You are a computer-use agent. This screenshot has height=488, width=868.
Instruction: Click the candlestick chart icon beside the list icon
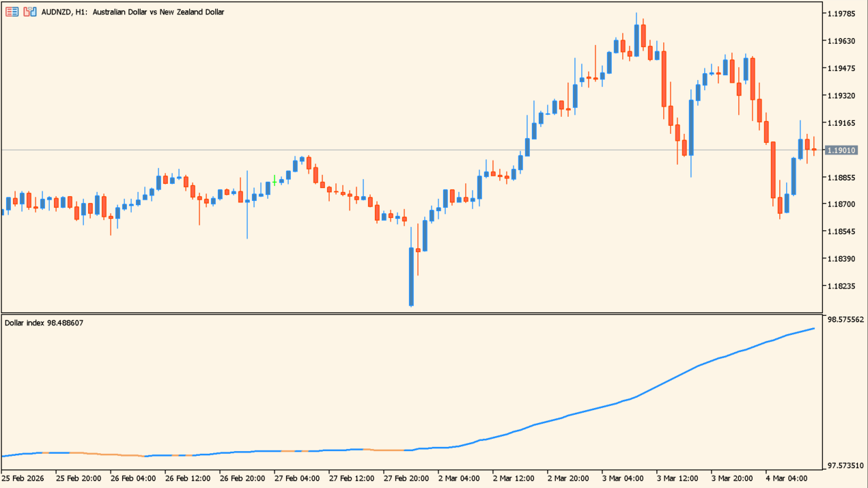tap(29, 12)
